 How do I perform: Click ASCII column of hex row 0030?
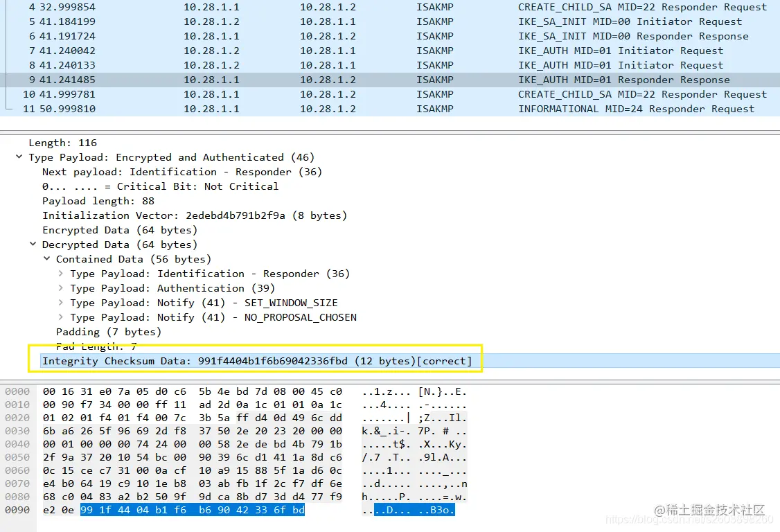(414, 431)
